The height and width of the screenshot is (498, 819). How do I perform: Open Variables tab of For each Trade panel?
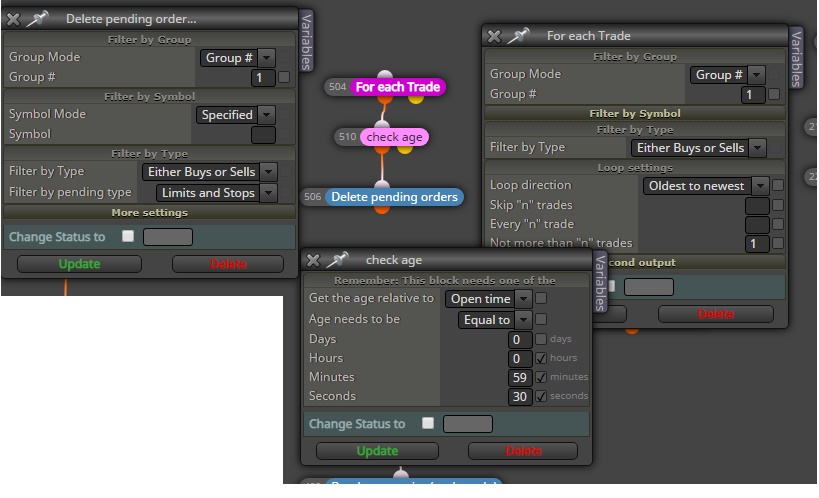(x=795, y=59)
